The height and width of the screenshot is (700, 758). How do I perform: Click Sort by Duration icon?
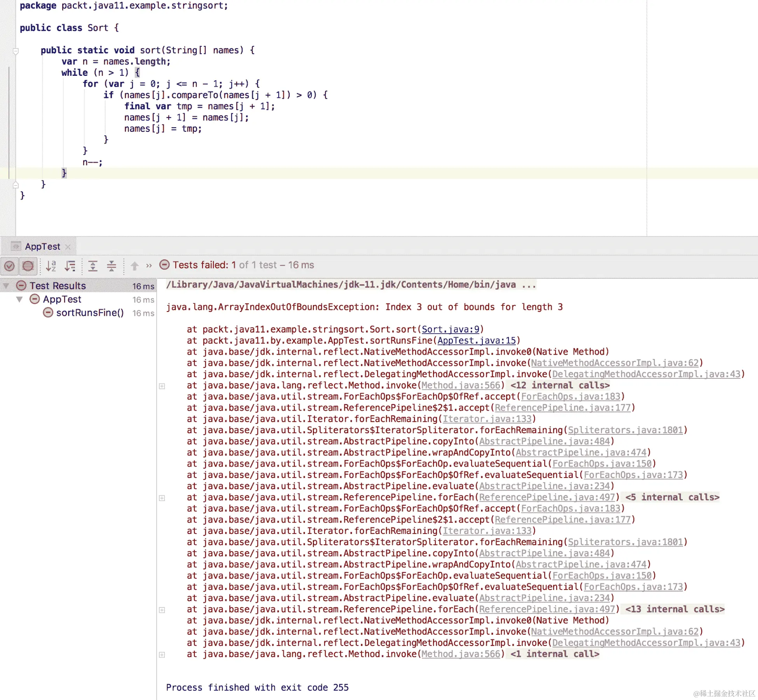point(70,266)
